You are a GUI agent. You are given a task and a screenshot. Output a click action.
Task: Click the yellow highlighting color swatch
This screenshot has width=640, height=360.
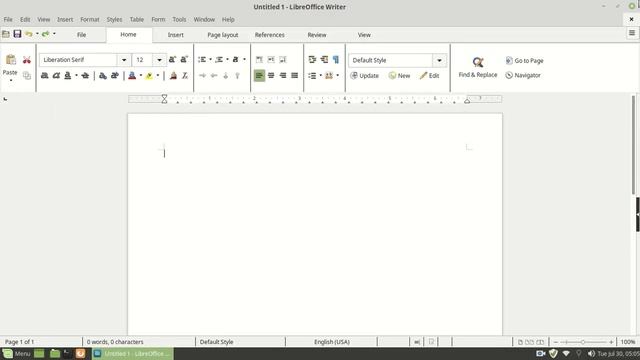click(149, 76)
